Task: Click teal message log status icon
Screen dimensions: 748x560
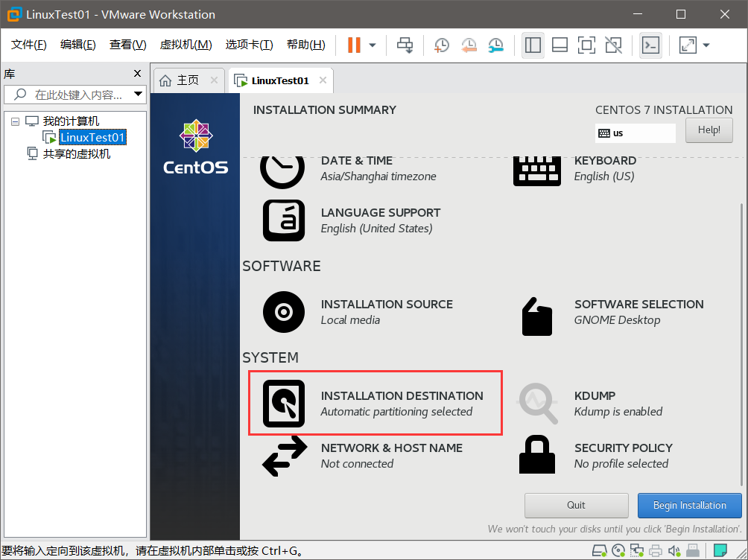Action: tap(720, 551)
